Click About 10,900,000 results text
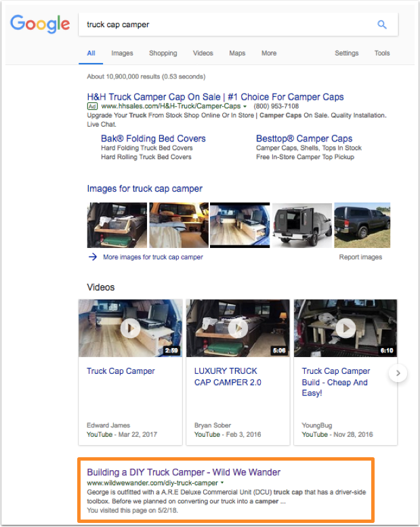The image size is (420, 527). pyautogui.click(x=146, y=77)
